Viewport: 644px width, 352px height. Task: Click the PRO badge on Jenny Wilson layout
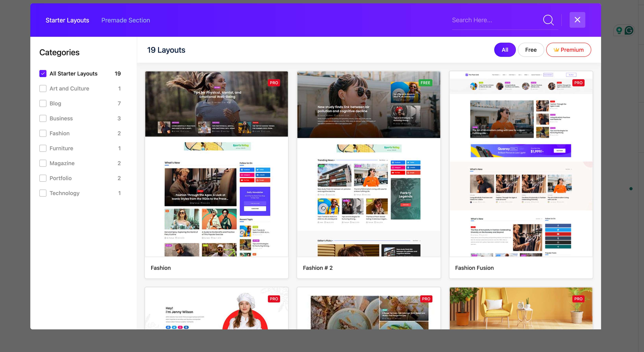pos(274,299)
